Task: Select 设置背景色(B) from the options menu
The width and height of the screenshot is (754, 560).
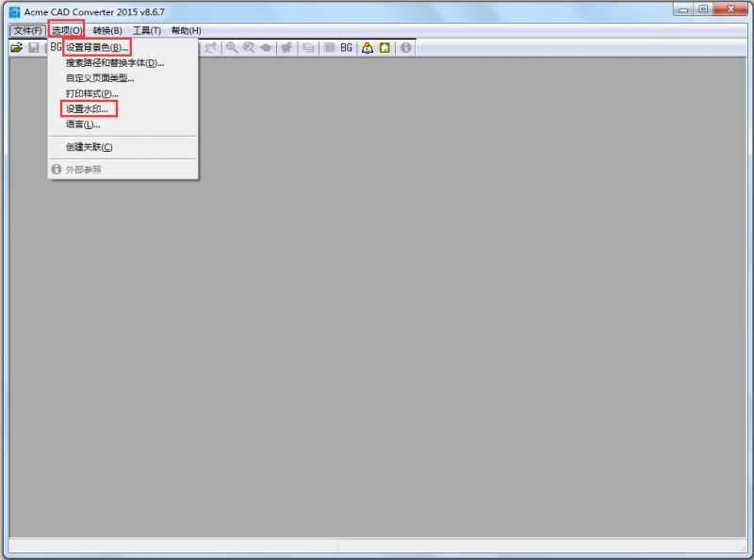Action: (97, 46)
